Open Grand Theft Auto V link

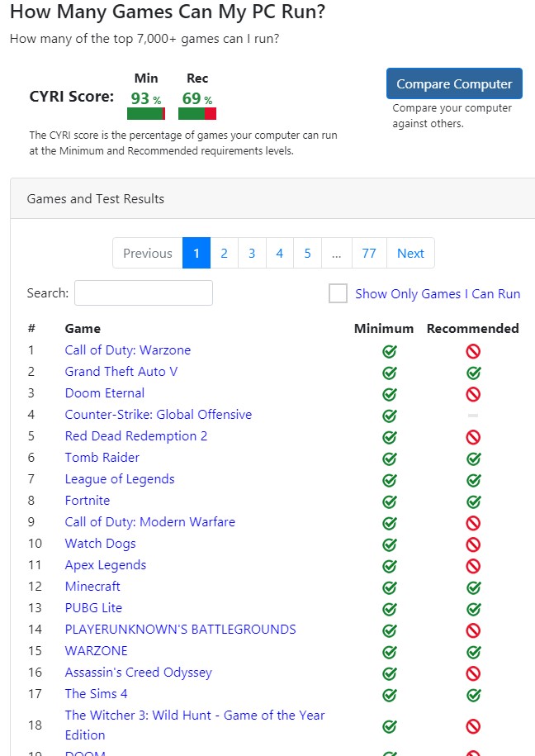121,371
